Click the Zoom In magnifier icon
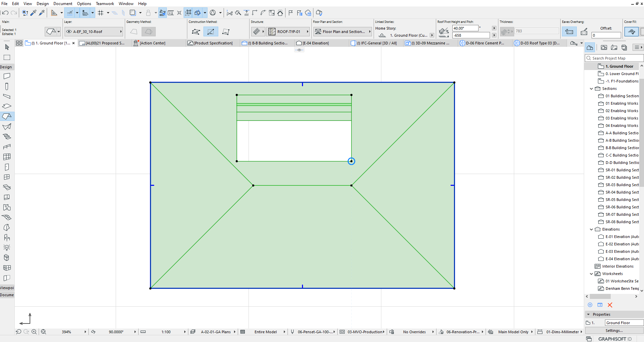644x342 pixels. tap(34, 332)
